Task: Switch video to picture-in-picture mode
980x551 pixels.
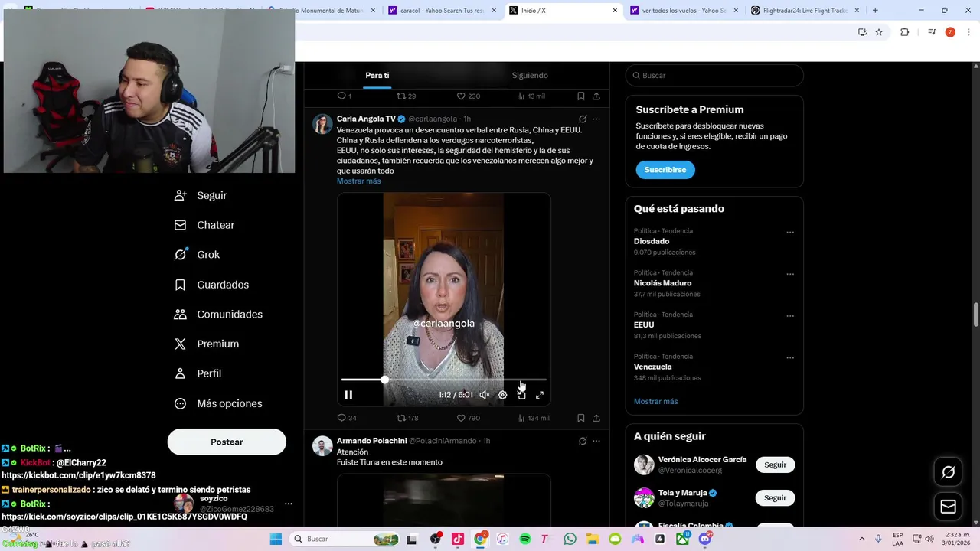Action: point(521,395)
